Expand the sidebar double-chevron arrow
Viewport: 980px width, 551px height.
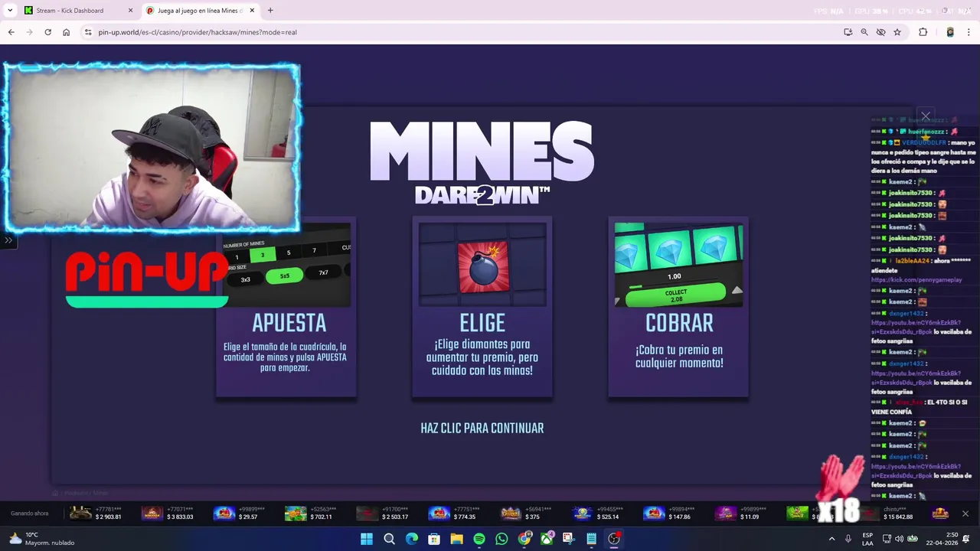pyautogui.click(x=8, y=240)
